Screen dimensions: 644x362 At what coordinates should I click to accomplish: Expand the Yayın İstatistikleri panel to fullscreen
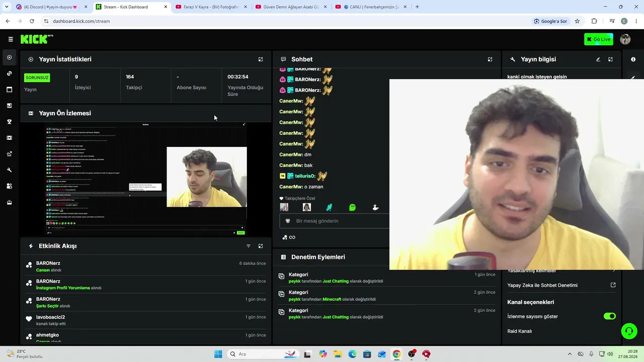261,59
